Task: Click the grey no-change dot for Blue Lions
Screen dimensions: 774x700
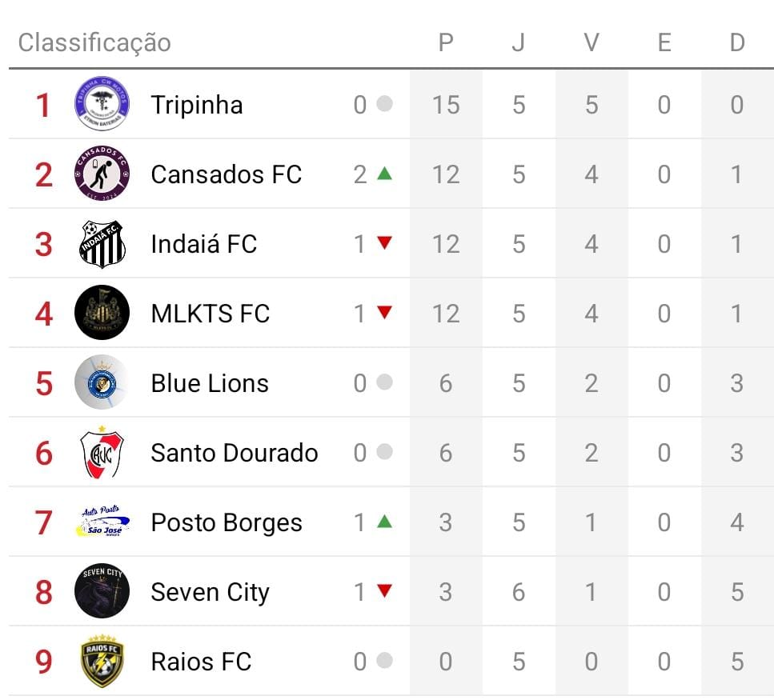Action: pos(384,382)
